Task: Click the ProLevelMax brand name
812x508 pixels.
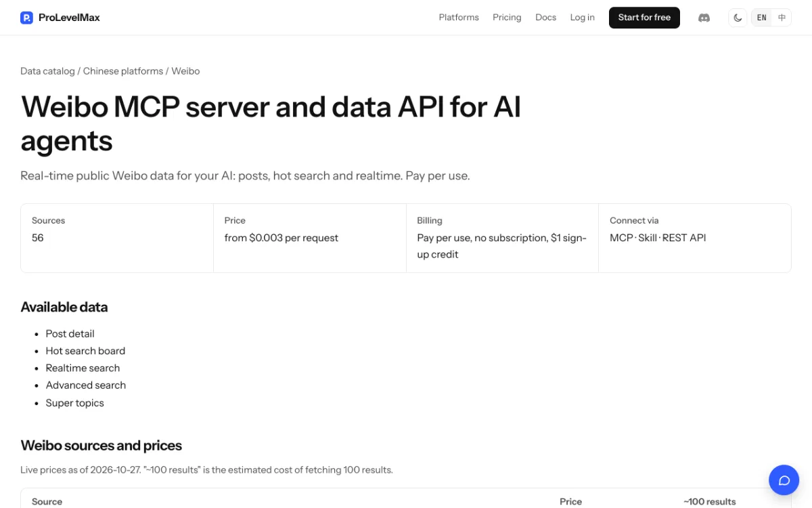Action: click(69, 18)
